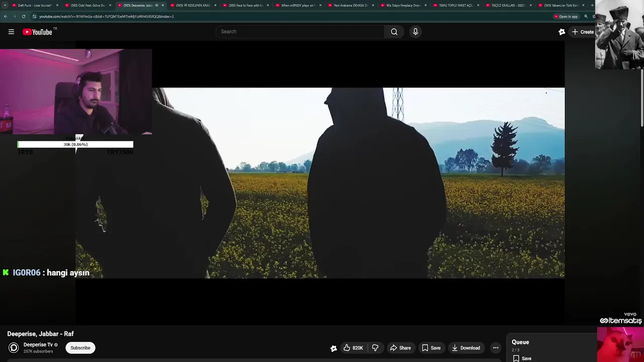Click the Open in app button
The width and height of the screenshot is (644, 362).
tap(566, 17)
